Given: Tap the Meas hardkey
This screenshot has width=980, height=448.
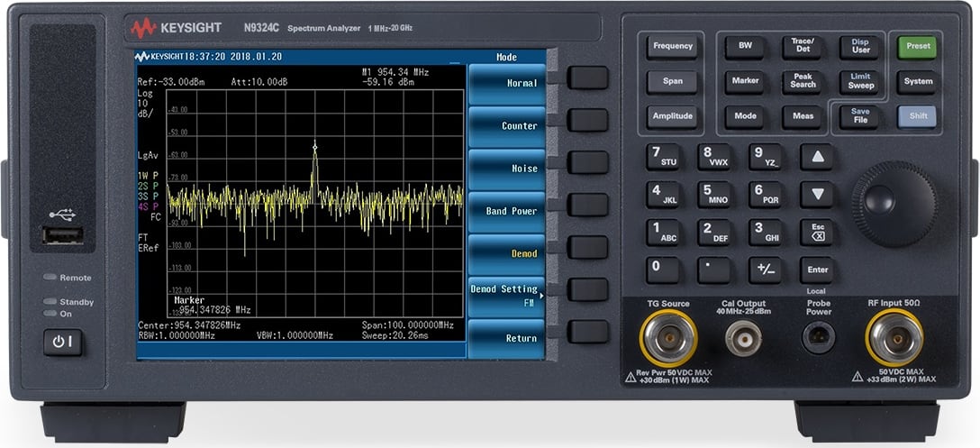Looking at the screenshot, I should 803,117.
